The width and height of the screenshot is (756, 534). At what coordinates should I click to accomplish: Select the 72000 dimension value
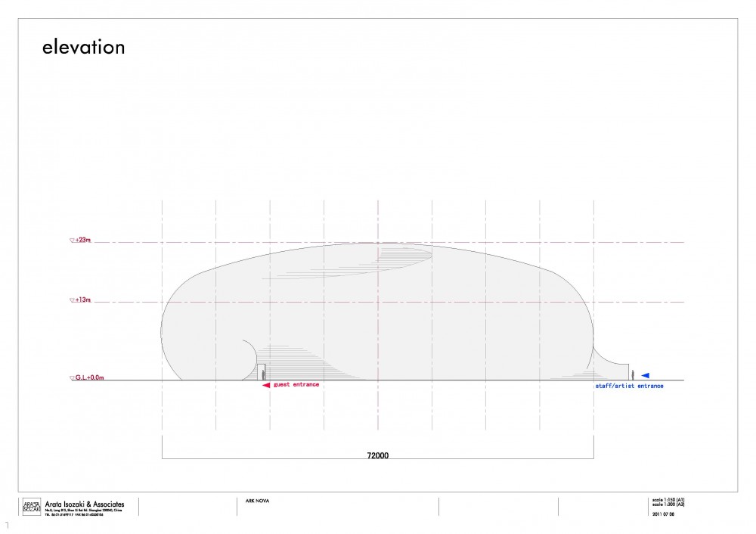tap(377, 455)
